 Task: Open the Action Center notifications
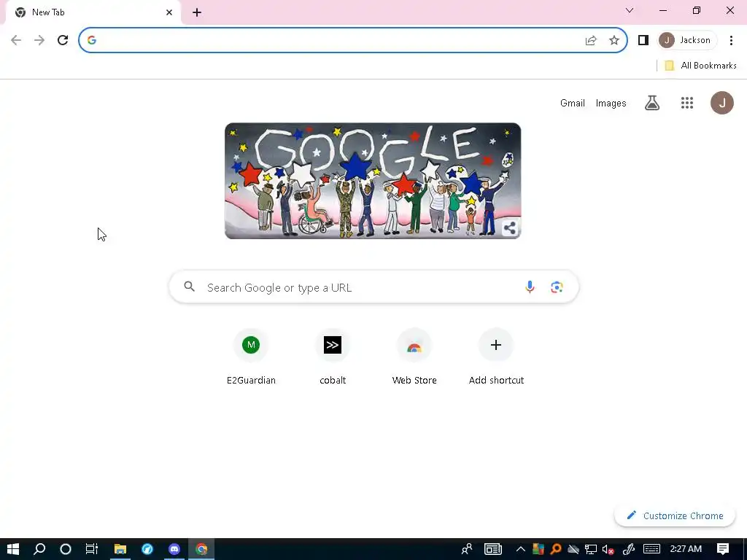point(723,549)
